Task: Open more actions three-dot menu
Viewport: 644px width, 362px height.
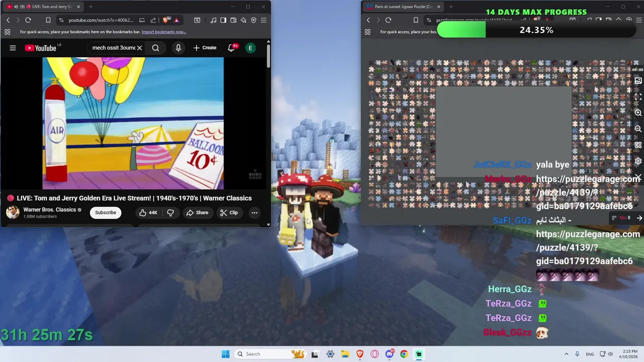Action: (255, 213)
